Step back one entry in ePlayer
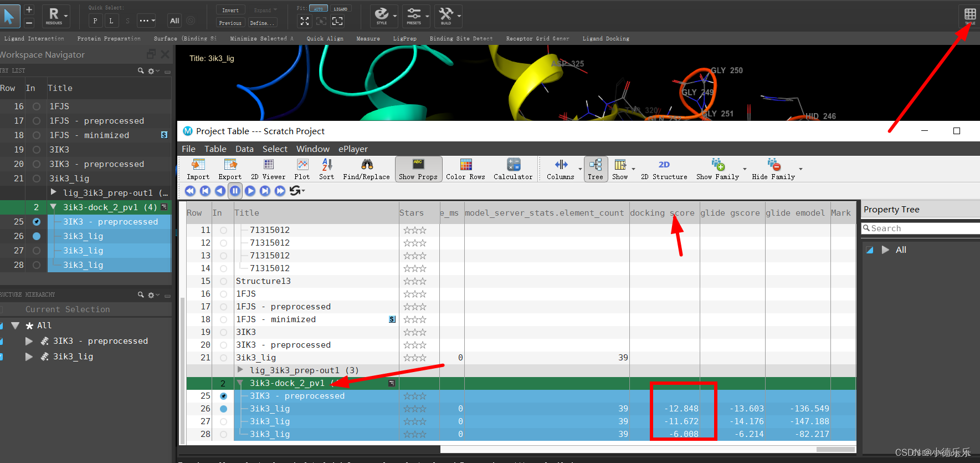The image size is (980, 463). coord(220,191)
